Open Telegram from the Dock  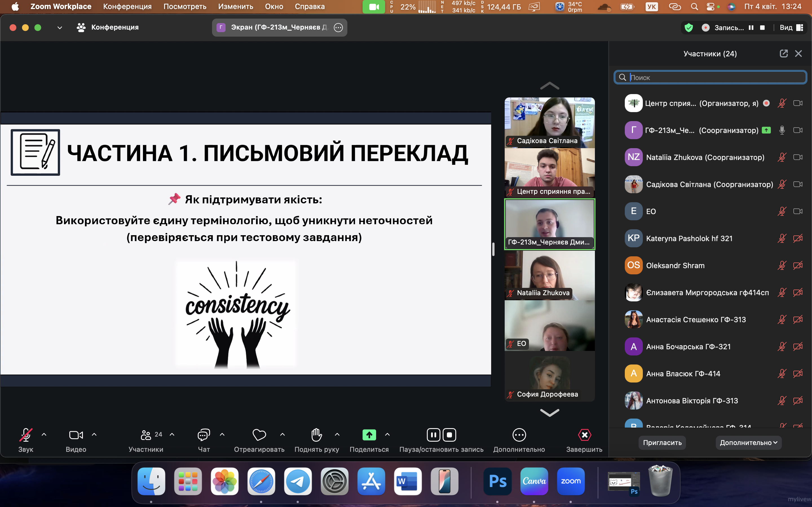coord(298,481)
